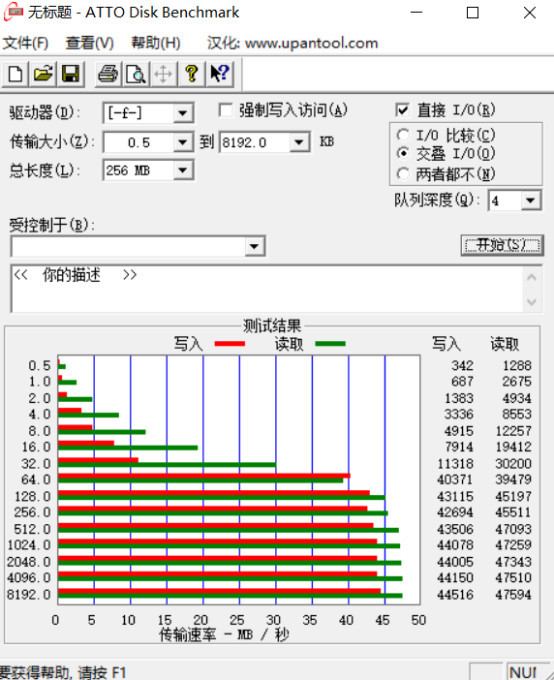554x680 pixels.
Task: Click the ATTO app icon in title bar
Action: tap(13, 12)
